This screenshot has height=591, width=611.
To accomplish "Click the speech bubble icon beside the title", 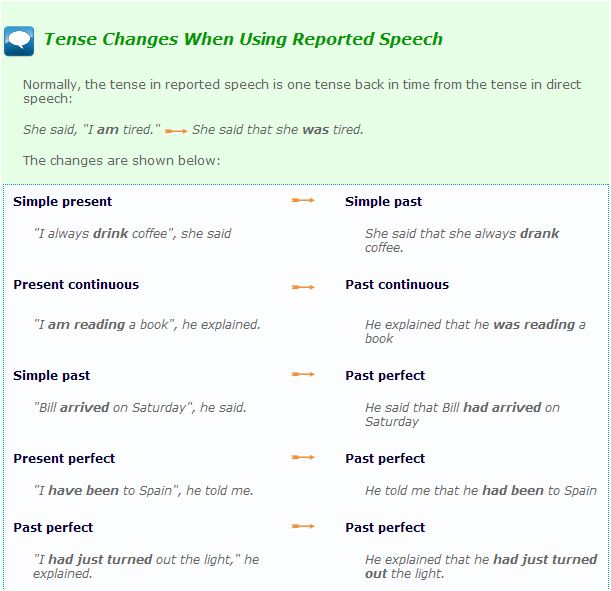I will (20, 41).
